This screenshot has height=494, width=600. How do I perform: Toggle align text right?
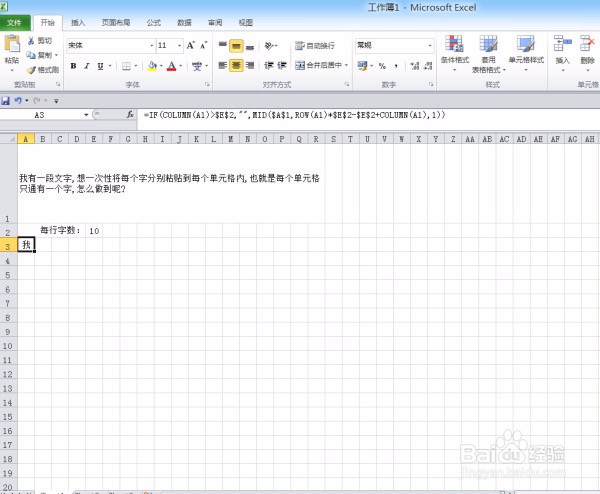(x=250, y=65)
